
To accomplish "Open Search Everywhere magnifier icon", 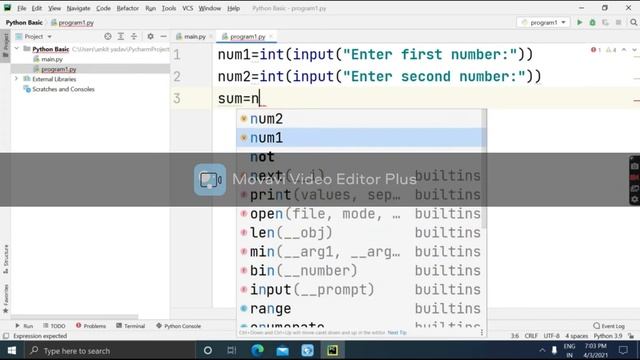I will (x=633, y=22).
